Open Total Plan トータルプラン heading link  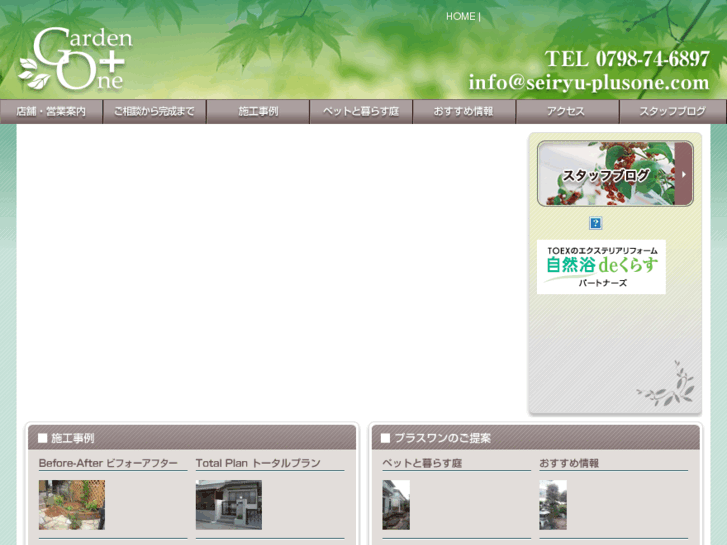click(x=258, y=463)
